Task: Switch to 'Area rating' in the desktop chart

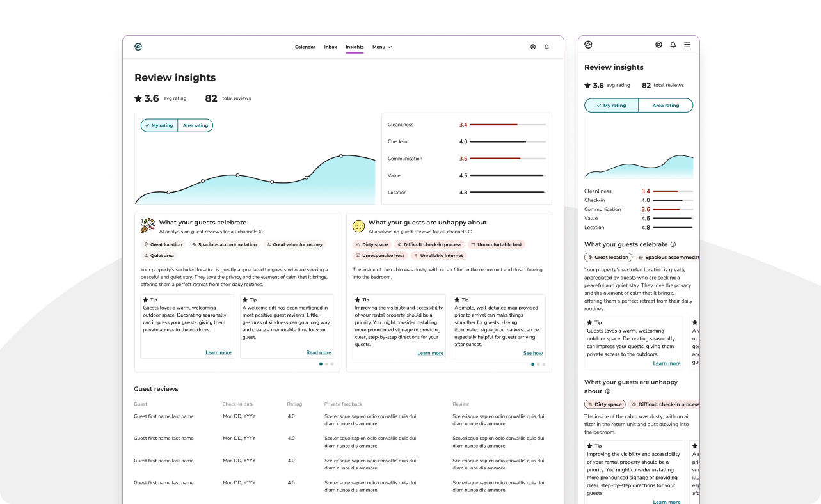Action: (x=195, y=125)
